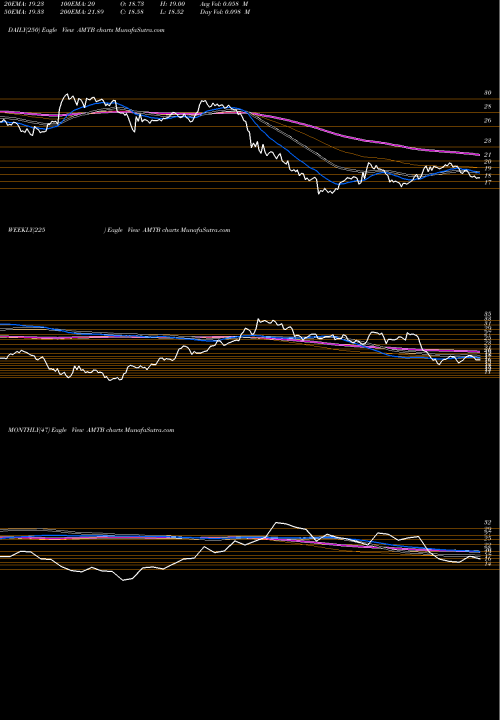Click the 20EMA value in the header
The height and width of the screenshot is (720, 500).
(22, 4)
